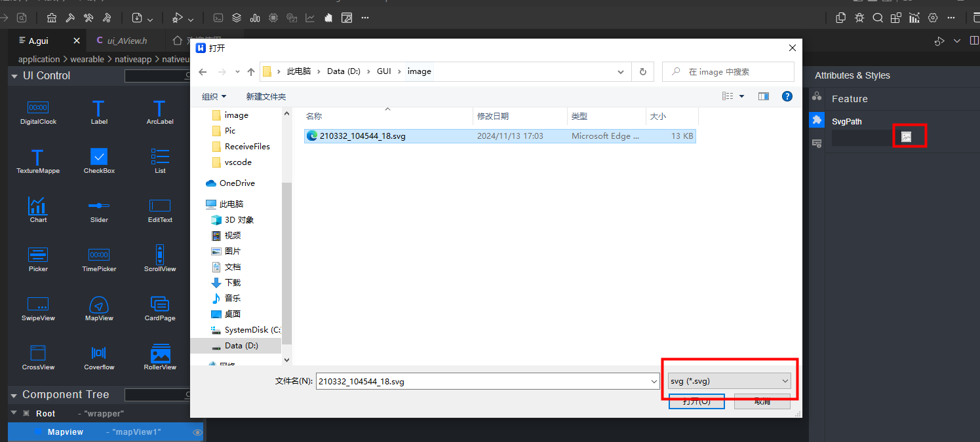Collapse the UI Control panel section
980x442 pixels.
tap(14, 76)
